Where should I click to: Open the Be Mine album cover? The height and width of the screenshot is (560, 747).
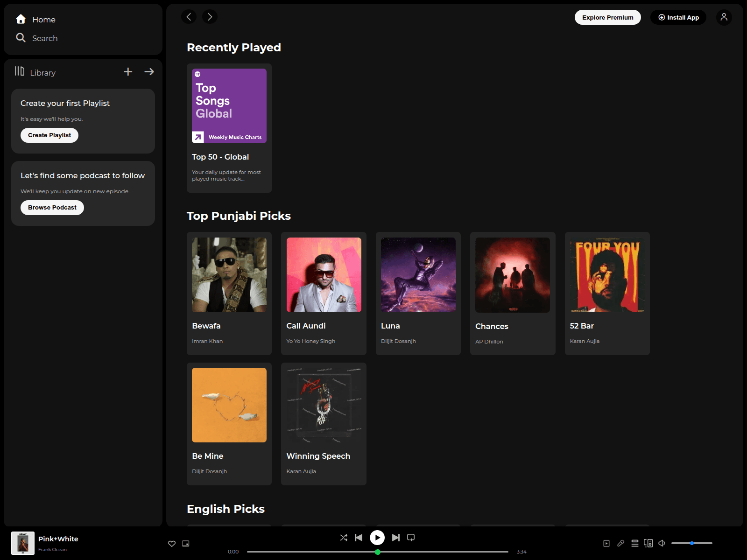(x=229, y=405)
